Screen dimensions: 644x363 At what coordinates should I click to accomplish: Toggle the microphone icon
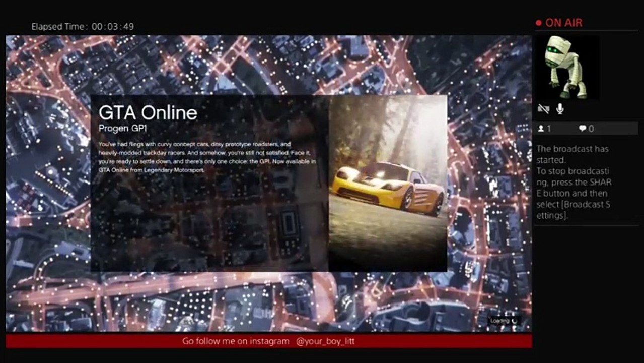(559, 109)
